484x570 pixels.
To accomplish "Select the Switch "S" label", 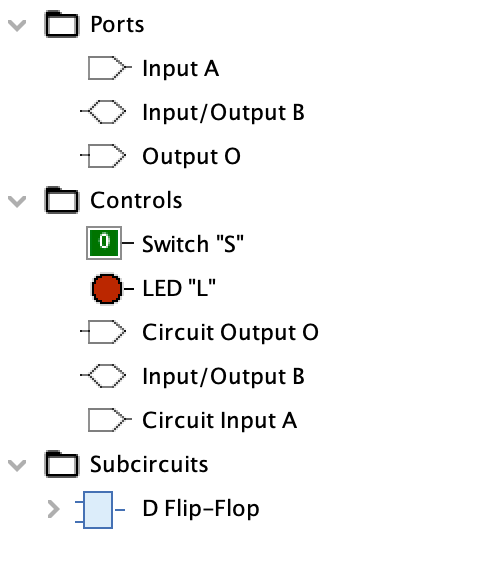I will click(x=193, y=244).
